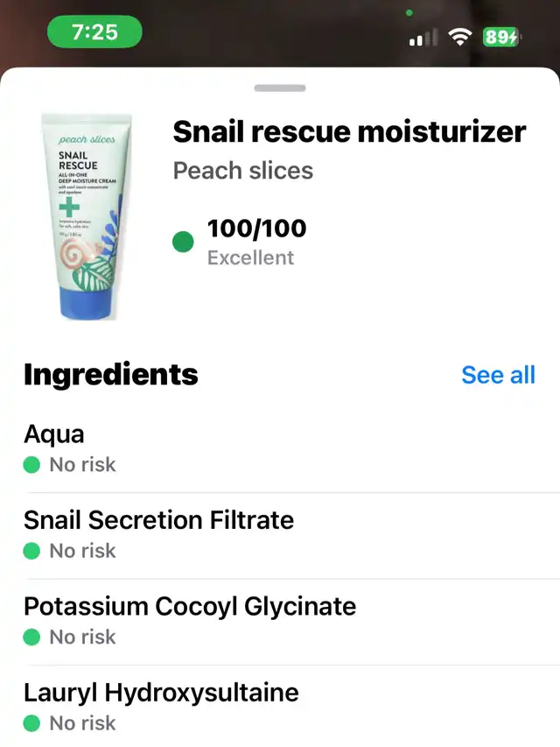This screenshot has height=747, width=560.
Task: Tap the Snail rescue moisturizer title
Action: pos(349,131)
